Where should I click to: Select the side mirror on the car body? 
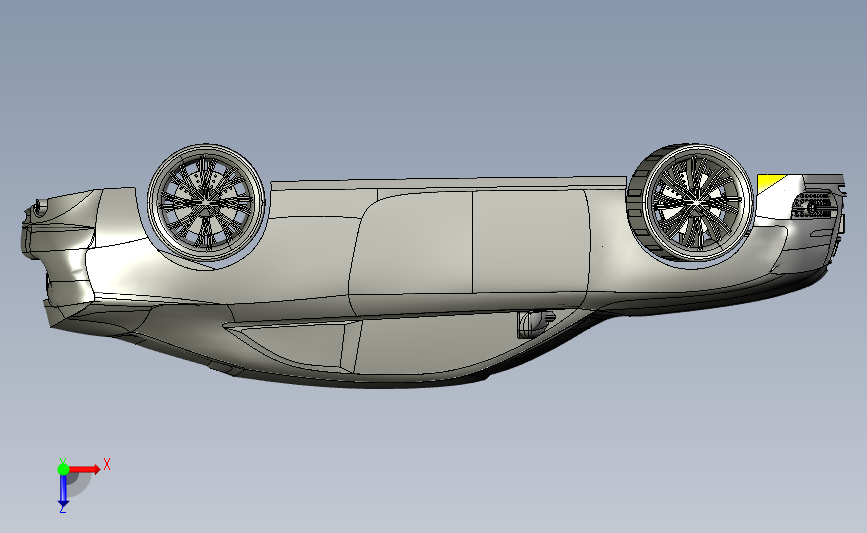[x=535, y=324]
